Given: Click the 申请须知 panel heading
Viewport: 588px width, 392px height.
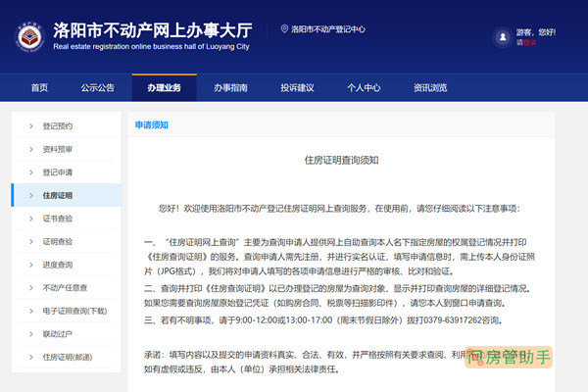Looking at the screenshot, I should (152, 124).
